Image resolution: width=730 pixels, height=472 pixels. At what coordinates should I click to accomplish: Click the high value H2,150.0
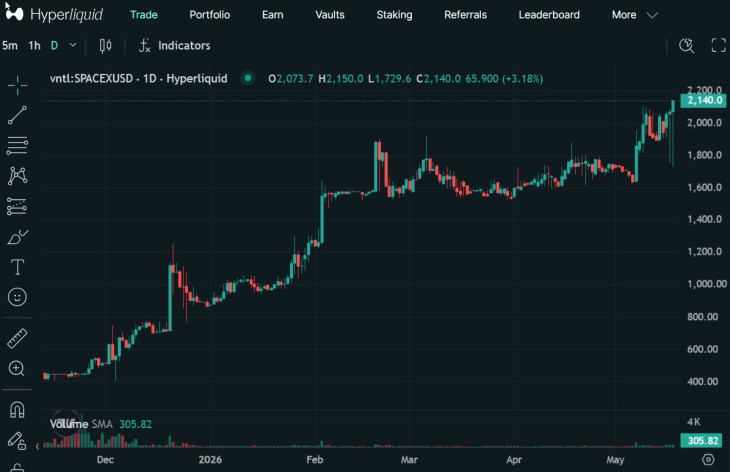point(341,79)
